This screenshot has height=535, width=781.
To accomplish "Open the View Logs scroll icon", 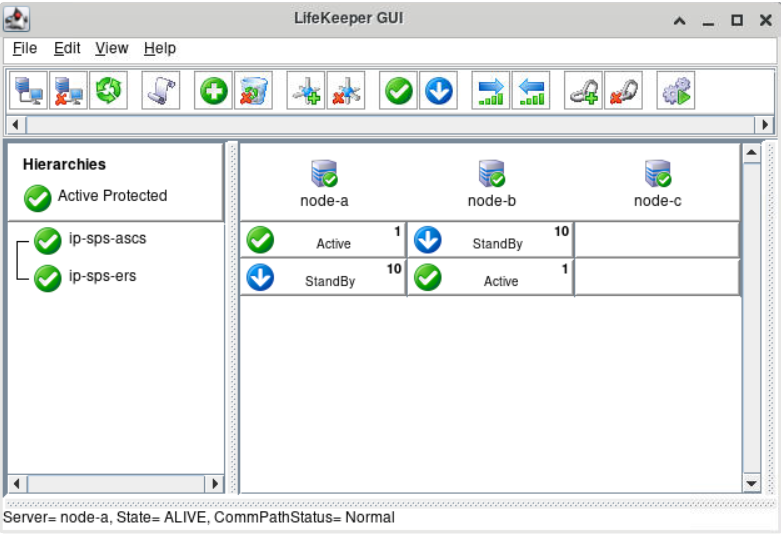I will click(161, 91).
